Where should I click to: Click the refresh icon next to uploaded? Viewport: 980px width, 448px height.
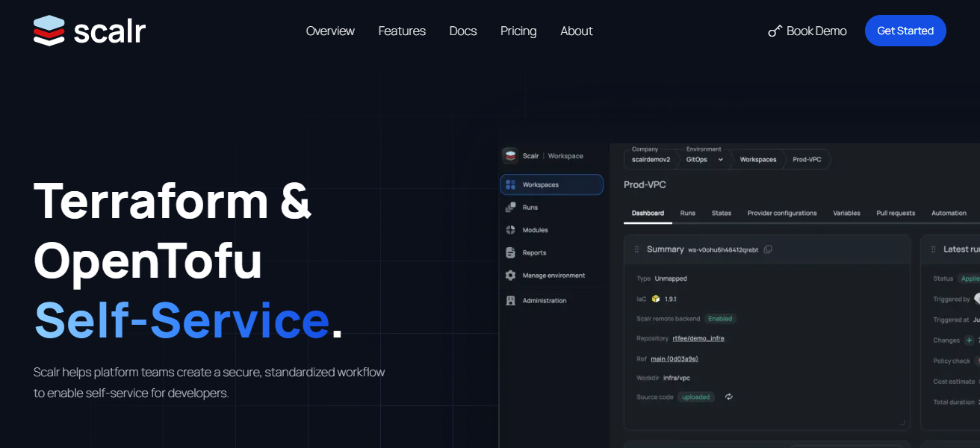(729, 397)
